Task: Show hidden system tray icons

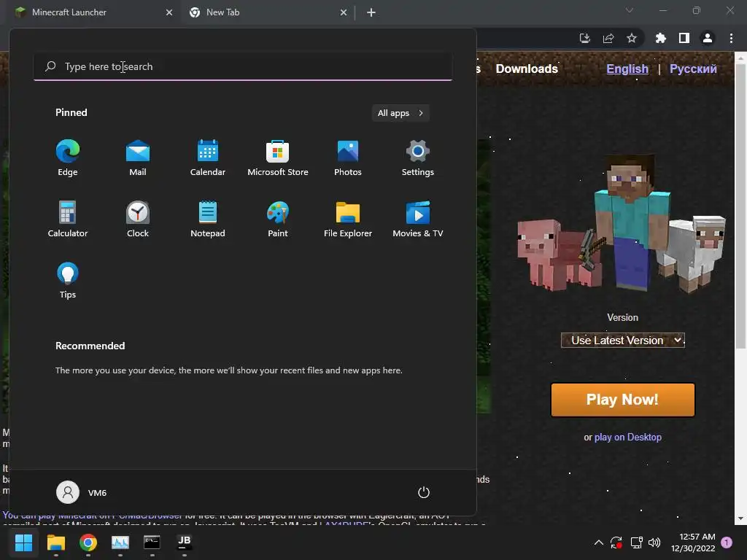Action: pyautogui.click(x=599, y=542)
